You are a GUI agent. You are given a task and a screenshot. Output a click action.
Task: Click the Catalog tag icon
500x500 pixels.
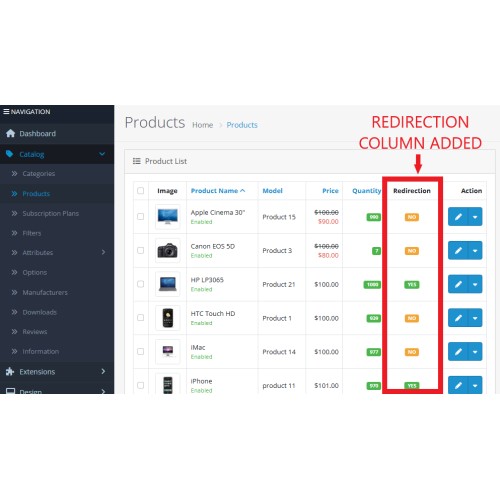10,154
